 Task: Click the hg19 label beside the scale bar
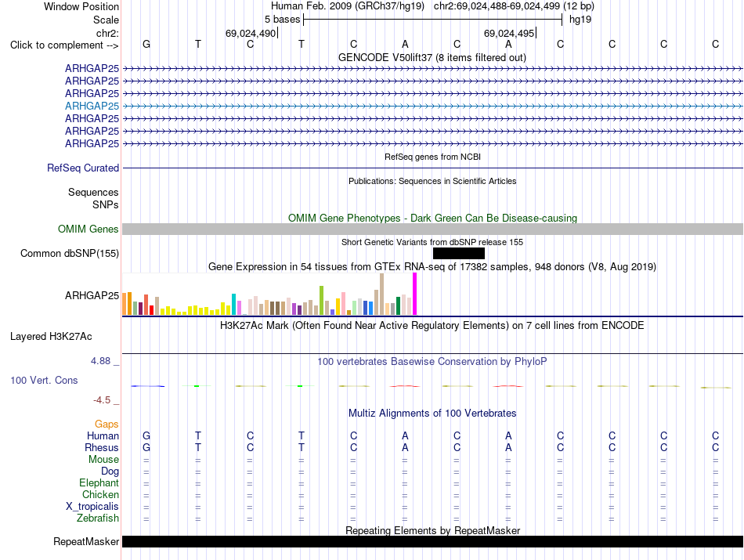coord(580,20)
